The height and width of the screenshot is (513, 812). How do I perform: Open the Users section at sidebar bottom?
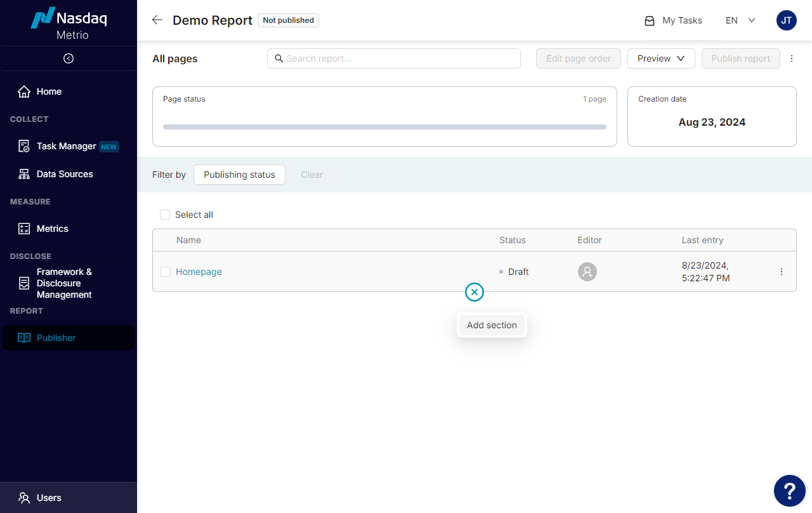point(69,498)
